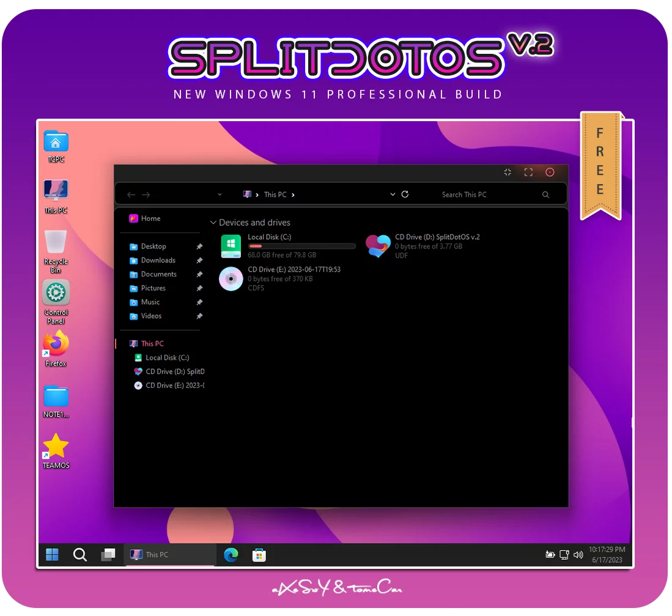Open Task View on taskbar
The height and width of the screenshot is (616, 672).
(108, 555)
